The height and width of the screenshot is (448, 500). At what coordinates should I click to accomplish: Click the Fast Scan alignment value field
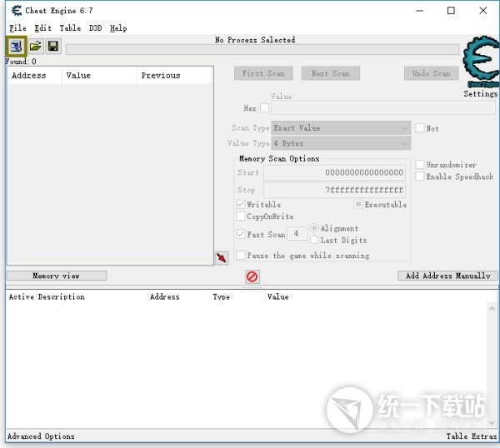tap(297, 233)
